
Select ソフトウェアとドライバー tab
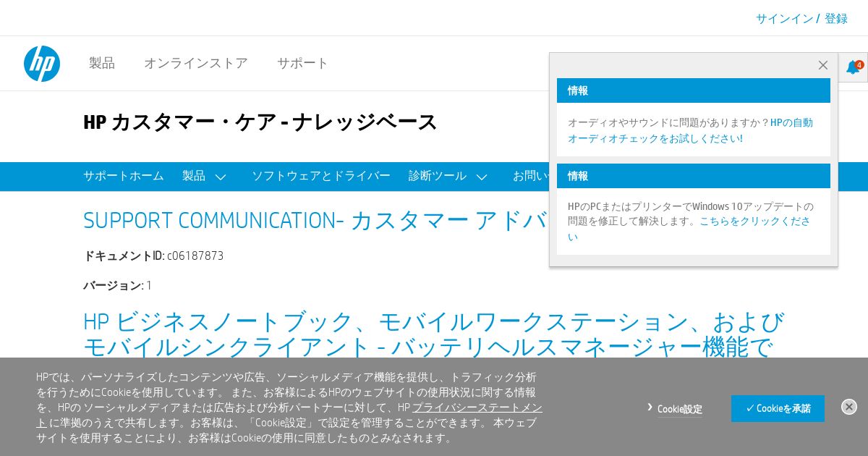321,176
